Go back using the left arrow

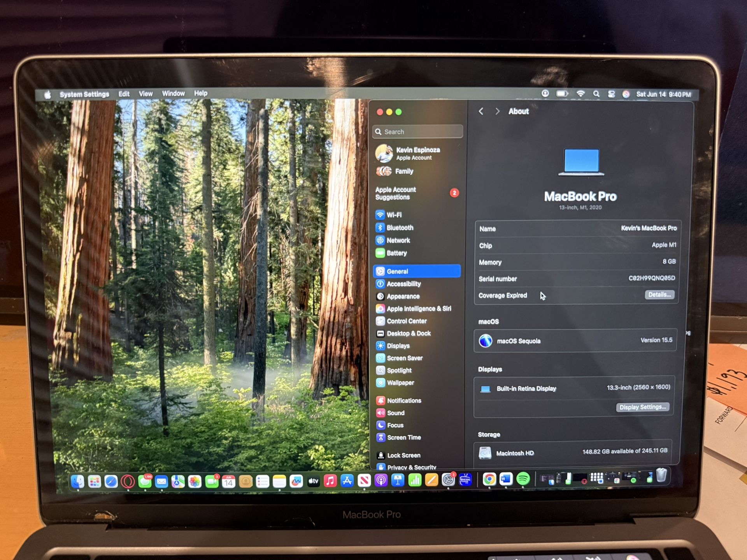click(481, 112)
